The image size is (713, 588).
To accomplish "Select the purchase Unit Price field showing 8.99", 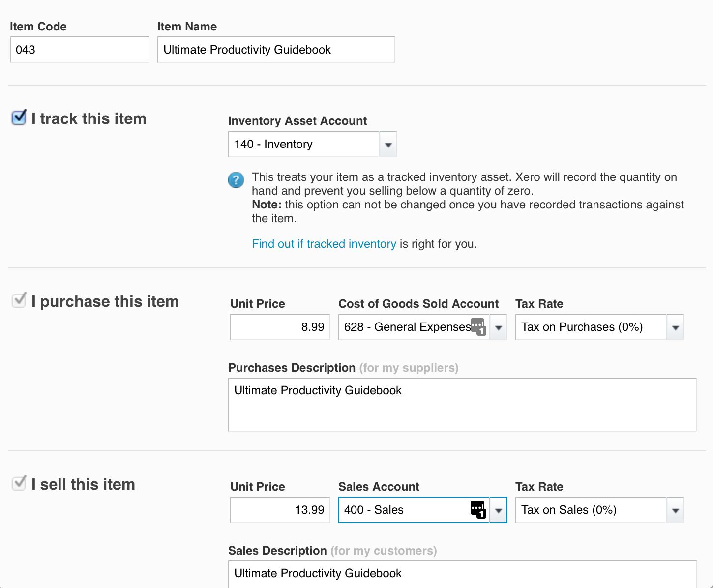I will [280, 327].
